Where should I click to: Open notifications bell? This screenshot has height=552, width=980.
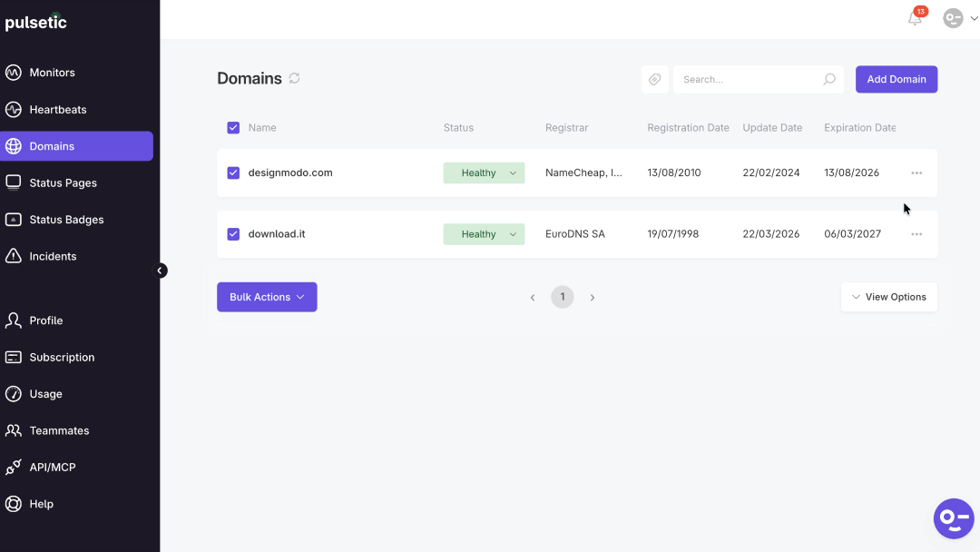915,18
